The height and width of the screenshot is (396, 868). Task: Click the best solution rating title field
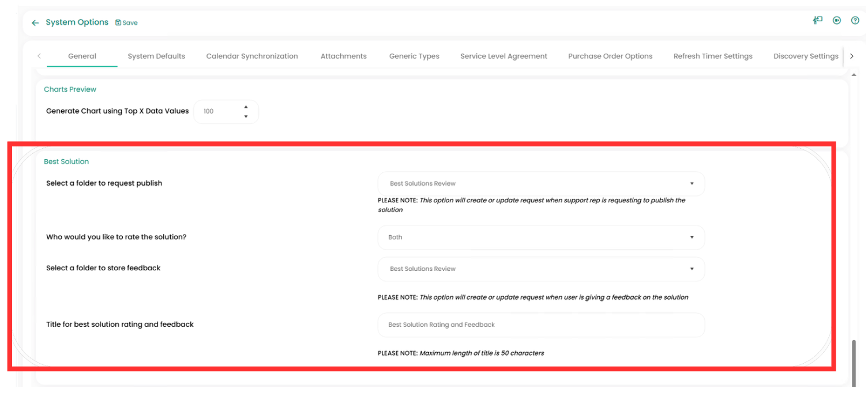(540, 325)
